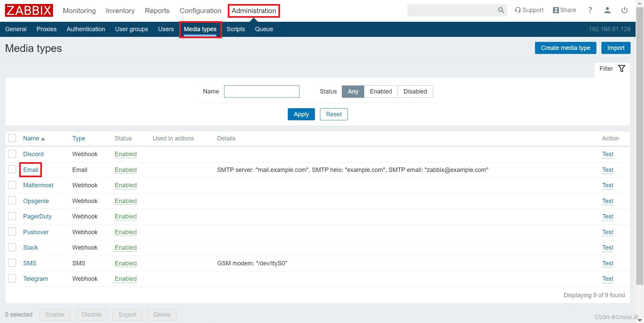Go to the User groups submenu
This screenshot has height=323, width=644.
(131, 29)
